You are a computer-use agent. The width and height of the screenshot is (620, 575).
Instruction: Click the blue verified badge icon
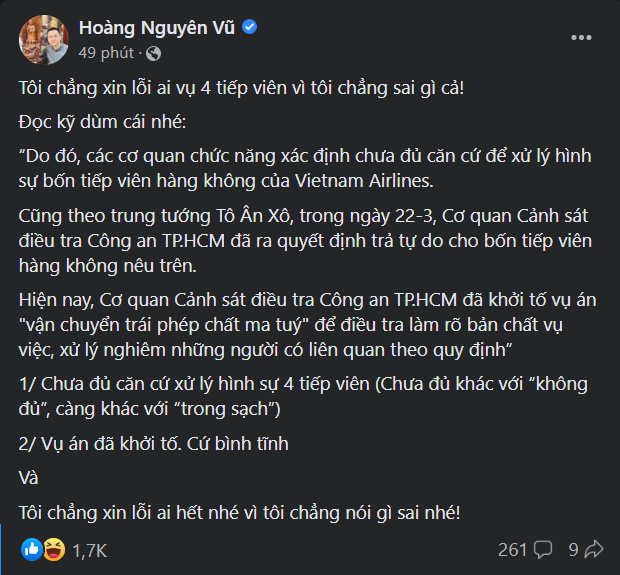coord(249,27)
